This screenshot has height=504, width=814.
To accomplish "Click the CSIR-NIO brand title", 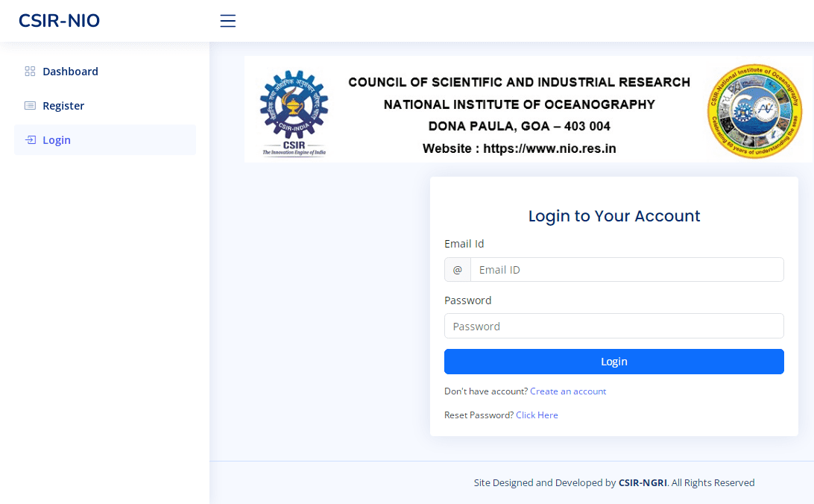I will click(x=59, y=21).
